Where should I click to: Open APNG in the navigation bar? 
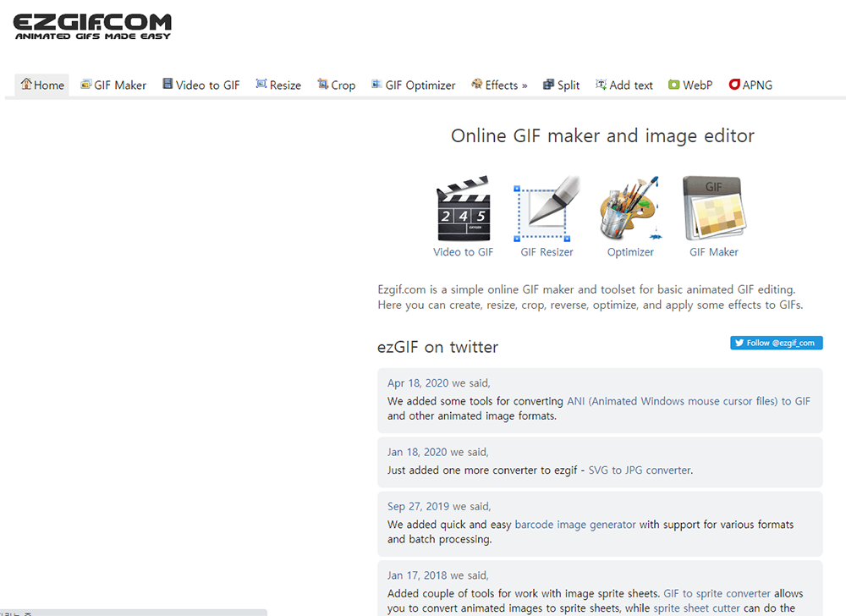pos(750,85)
